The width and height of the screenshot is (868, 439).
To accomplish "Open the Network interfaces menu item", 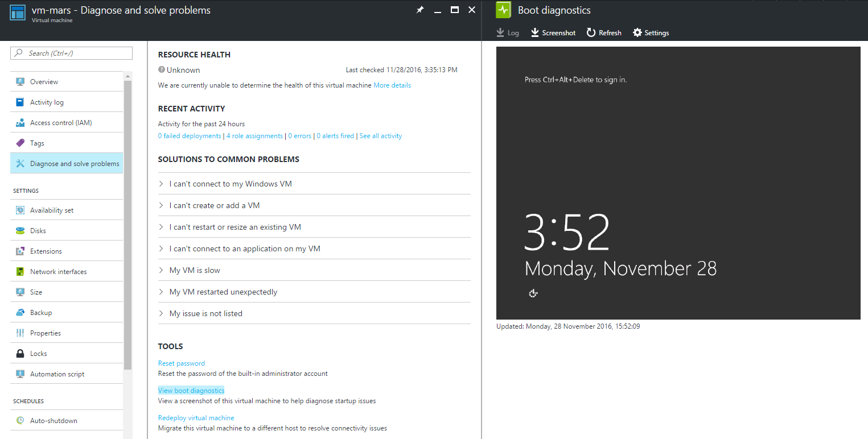I will point(67,271).
